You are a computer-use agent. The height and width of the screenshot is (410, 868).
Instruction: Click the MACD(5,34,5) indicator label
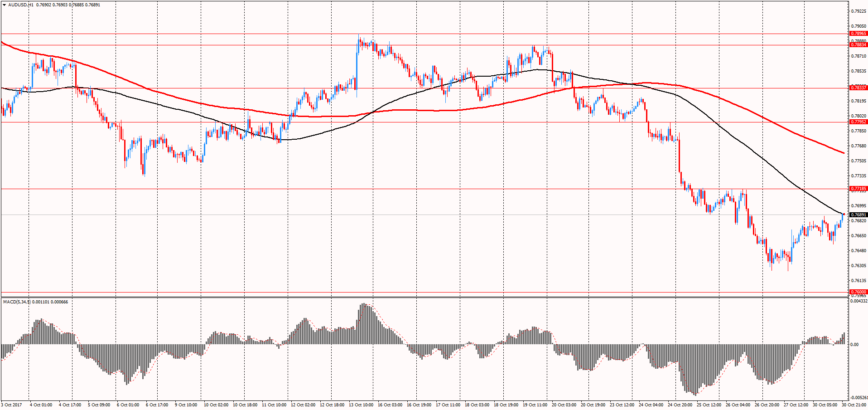[17, 302]
